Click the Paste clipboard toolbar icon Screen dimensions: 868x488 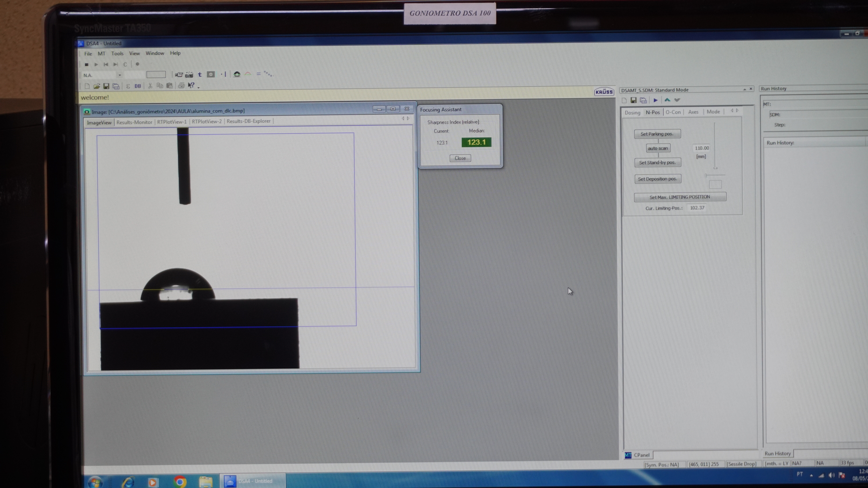[170, 86]
